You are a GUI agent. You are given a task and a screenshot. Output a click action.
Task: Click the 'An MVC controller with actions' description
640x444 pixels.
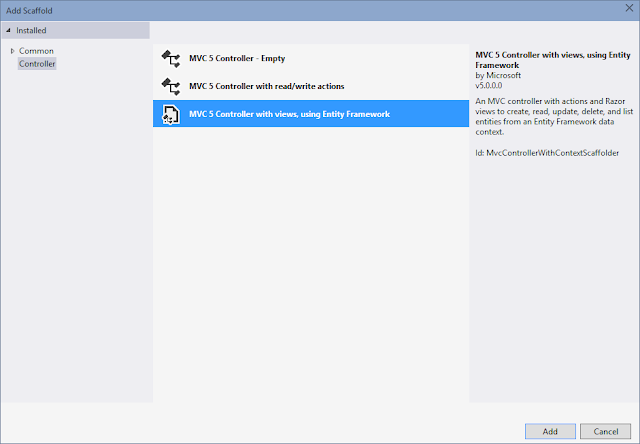[554, 116]
